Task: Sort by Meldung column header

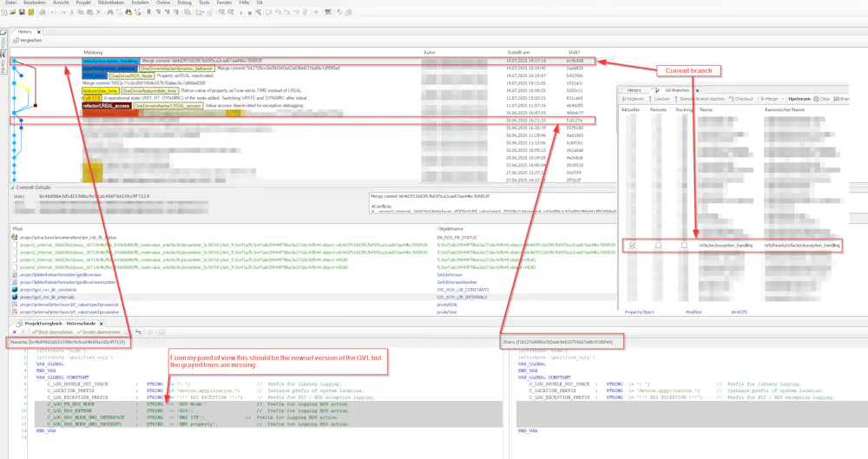Action: (x=93, y=52)
